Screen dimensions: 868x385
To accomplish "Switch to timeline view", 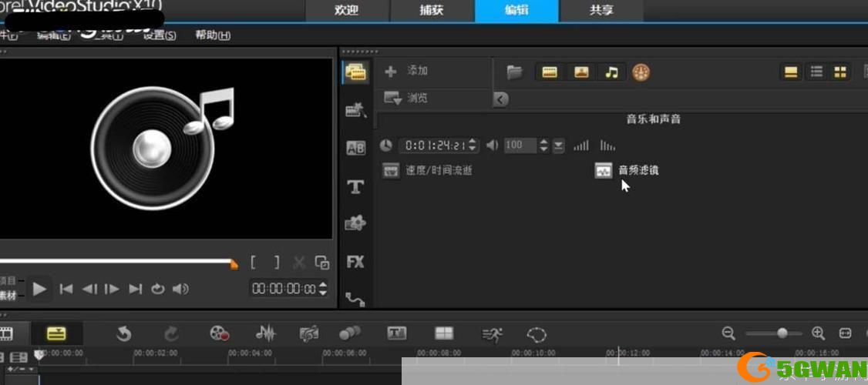I will pyautogui.click(x=56, y=333).
